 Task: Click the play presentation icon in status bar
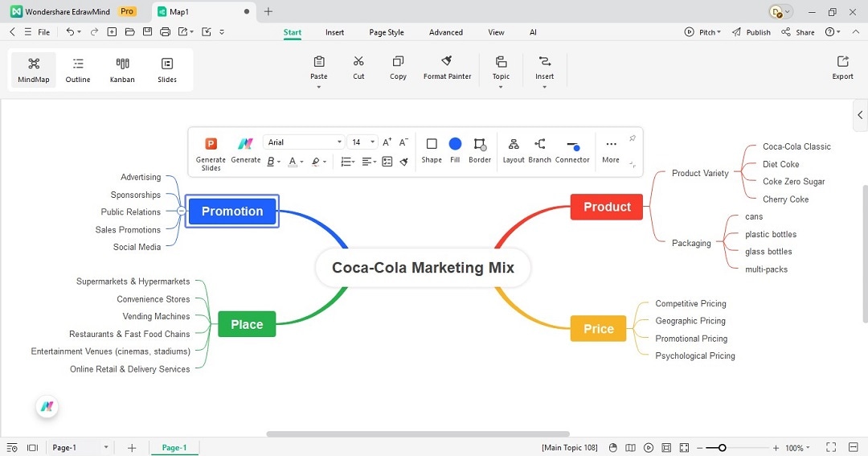tap(649, 448)
